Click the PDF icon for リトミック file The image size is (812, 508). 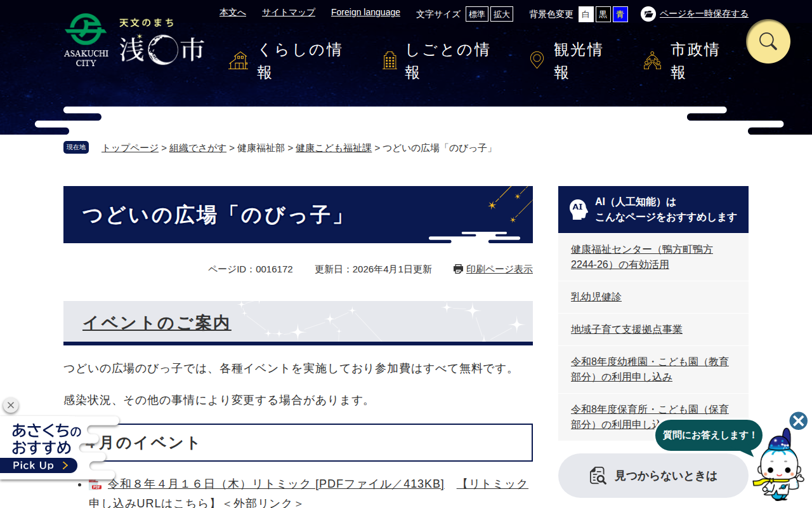95,484
